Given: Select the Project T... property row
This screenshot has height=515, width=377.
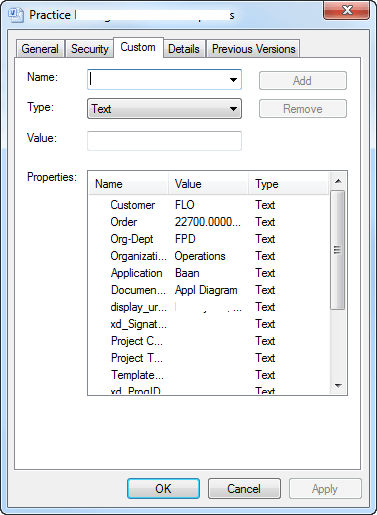Looking at the screenshot, I should (209, 358).
